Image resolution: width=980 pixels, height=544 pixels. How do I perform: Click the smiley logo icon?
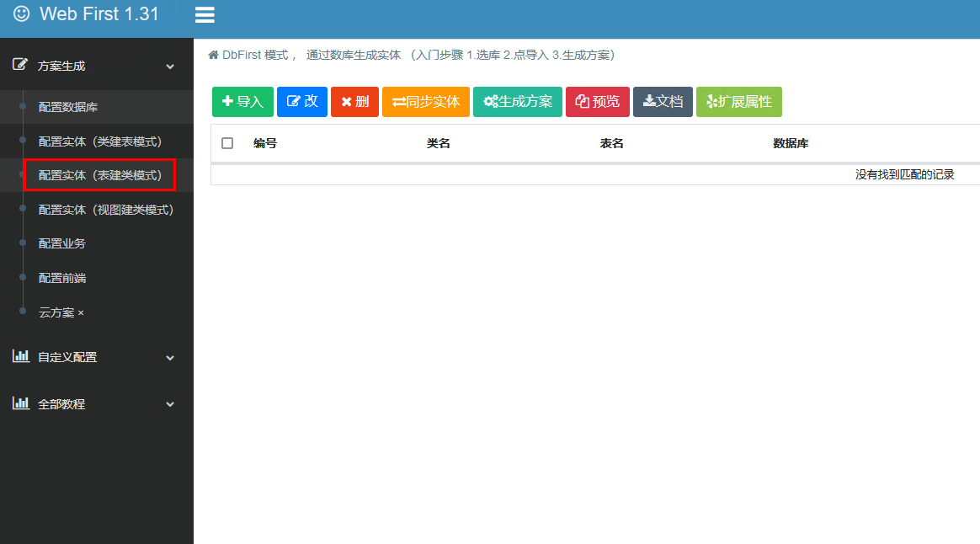[21, 13]
